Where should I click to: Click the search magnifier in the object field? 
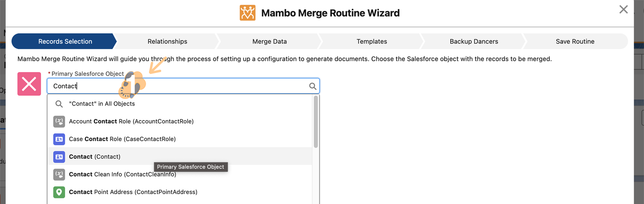coord(313,86)
